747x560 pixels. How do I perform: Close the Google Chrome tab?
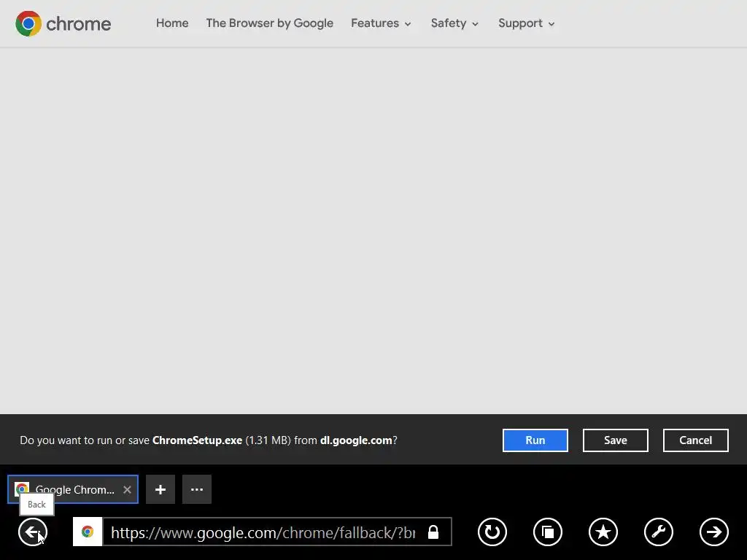[x=127, y=489]
